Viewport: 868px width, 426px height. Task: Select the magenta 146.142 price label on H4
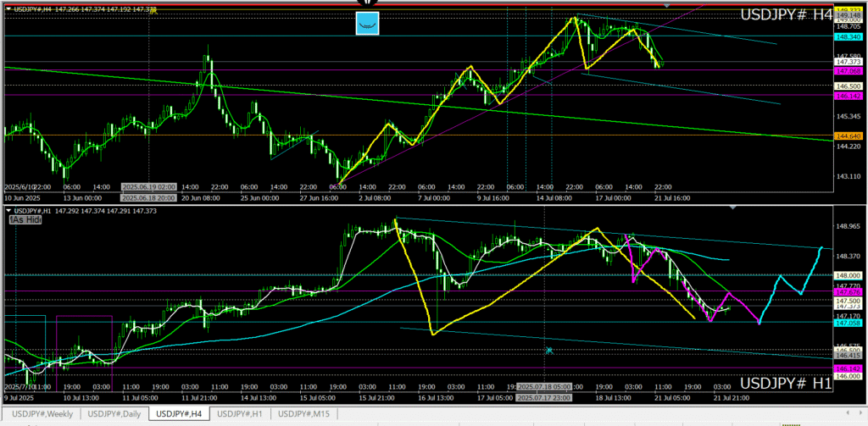click(848, 97)
